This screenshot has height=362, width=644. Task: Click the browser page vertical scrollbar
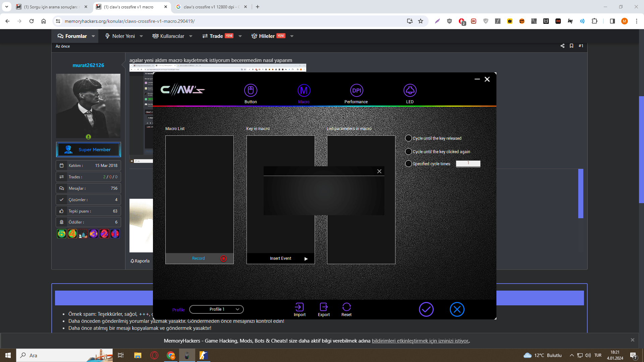(x=641, y=149)
